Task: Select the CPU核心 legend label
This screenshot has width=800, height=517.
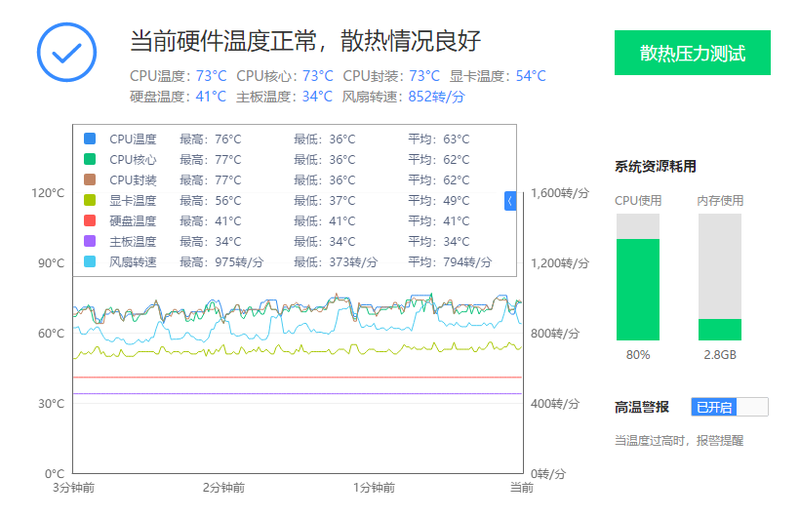Action: (133, 159)
